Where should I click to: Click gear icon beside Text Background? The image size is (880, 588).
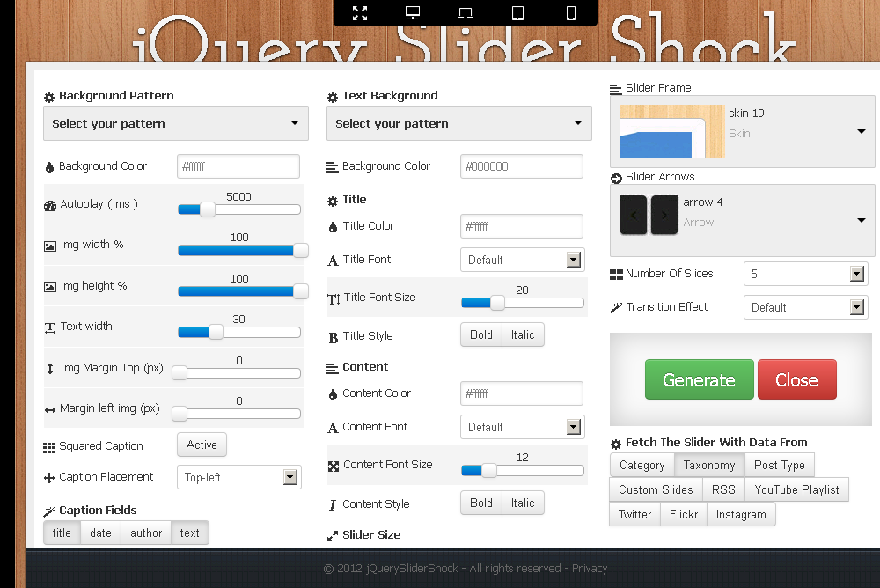[333, 97]
